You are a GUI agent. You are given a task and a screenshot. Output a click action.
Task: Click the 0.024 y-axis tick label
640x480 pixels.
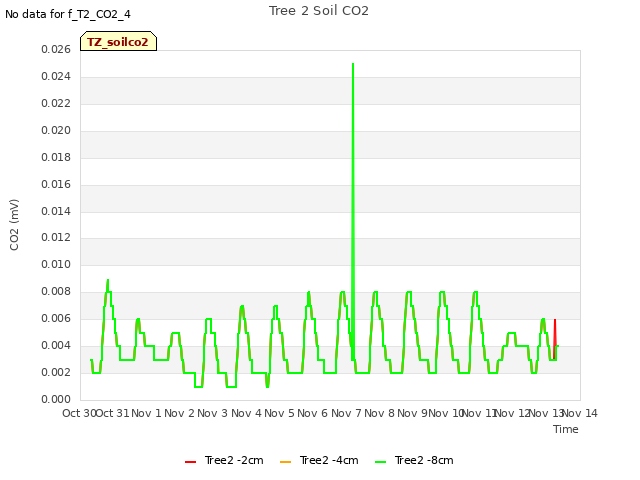point(56,76)
